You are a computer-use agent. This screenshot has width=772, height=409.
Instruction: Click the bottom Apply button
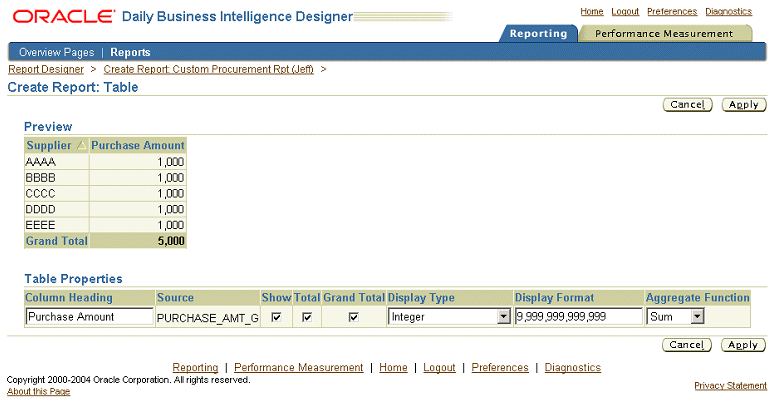click(743, 345)
